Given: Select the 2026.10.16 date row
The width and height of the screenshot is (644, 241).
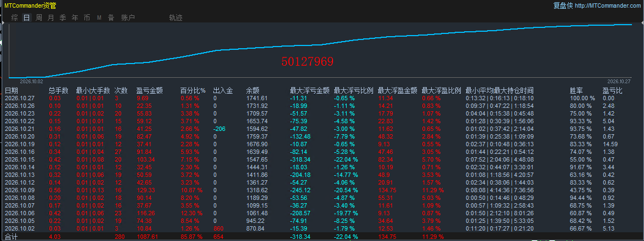Looking at the screenshot, I should 322,152.
